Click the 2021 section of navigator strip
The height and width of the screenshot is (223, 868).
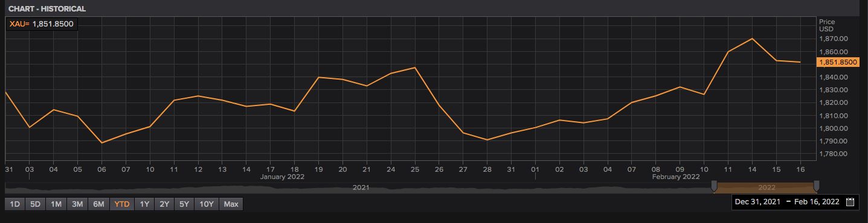[x=361, y=187]
